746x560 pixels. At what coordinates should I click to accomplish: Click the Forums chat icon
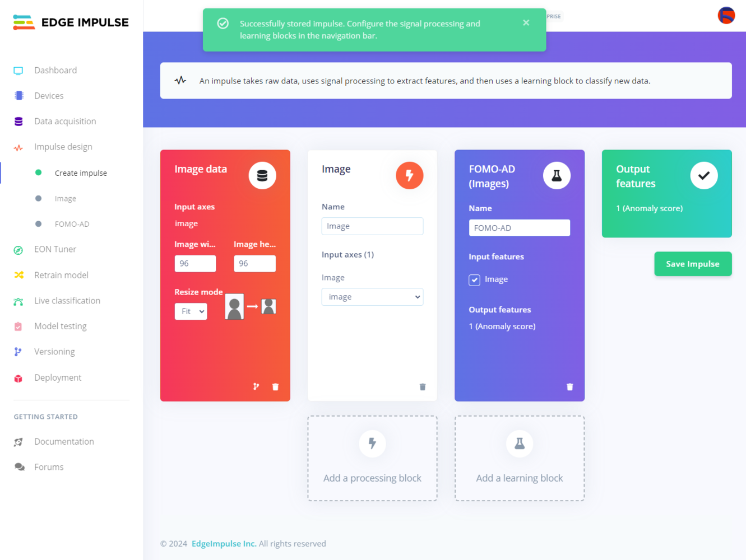(x=19, y=467)
